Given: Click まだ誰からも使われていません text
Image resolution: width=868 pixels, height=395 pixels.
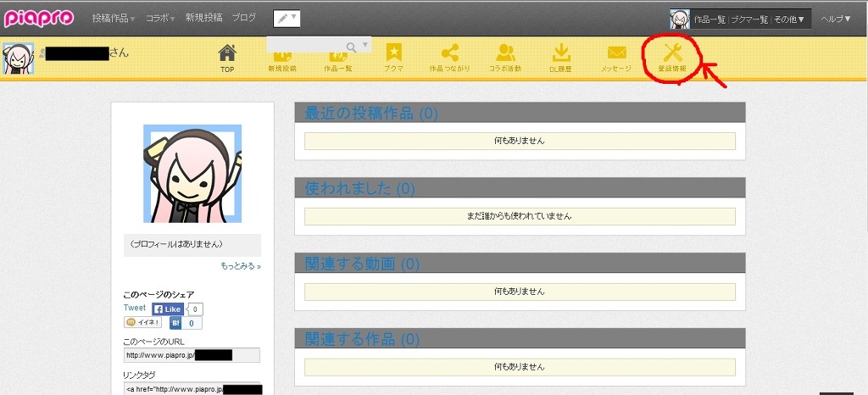Looking at the screenshot, I should click(x=520, y=216).
